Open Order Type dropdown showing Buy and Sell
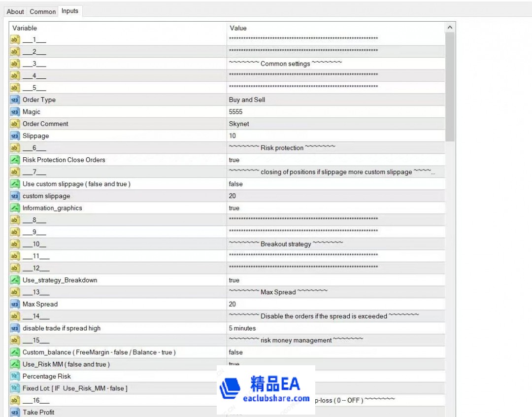The height and width of the screenshot is (417, 532). [x=335, y=100]
